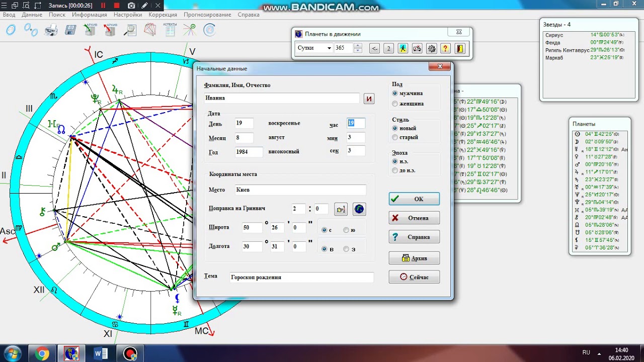Open the gear settings in Планеты в движении
The image size is (644, 362).
pos(431,48)
